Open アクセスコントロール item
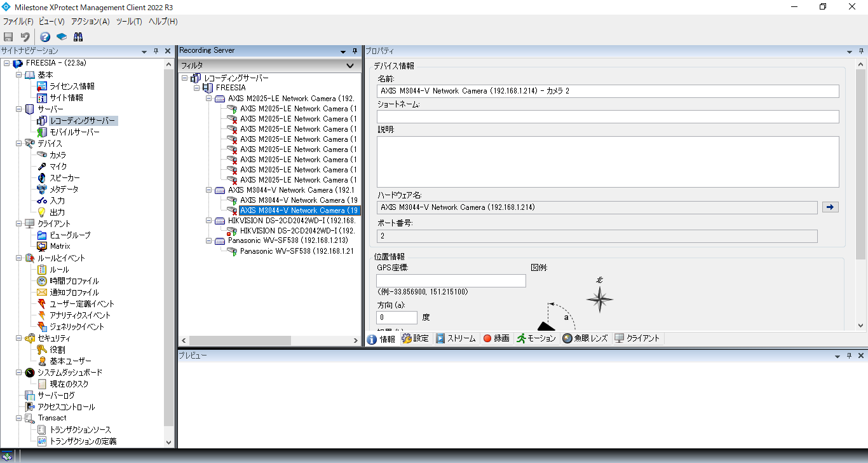 (65, 407)
